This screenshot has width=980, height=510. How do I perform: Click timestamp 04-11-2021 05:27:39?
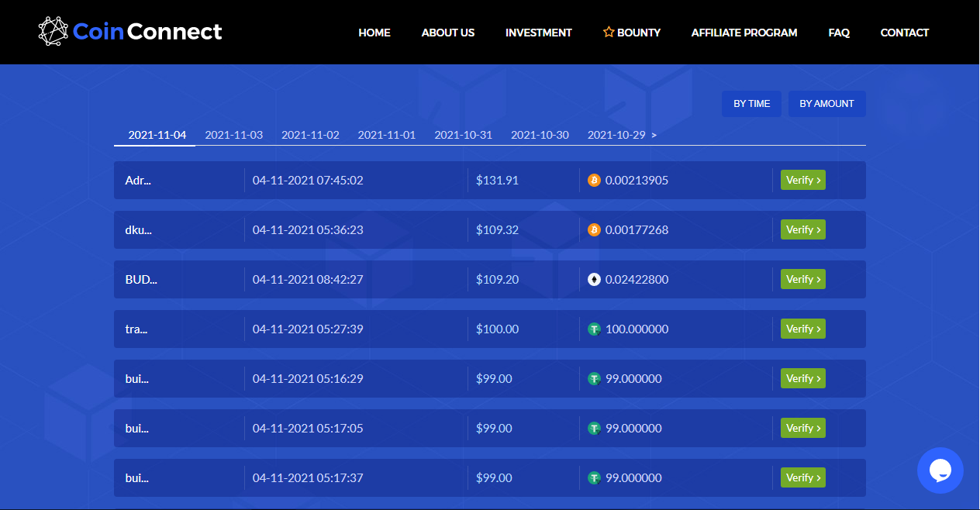pos(308,329)
